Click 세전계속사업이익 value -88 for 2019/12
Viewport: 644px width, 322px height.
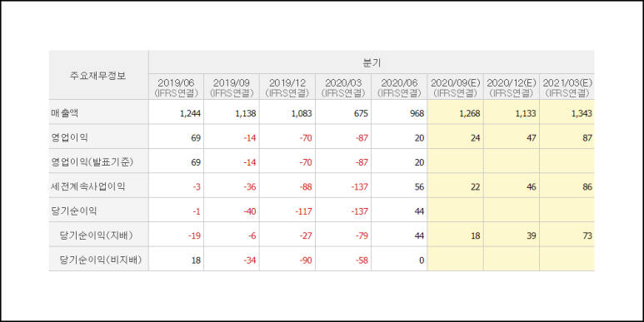click(305, 187)
